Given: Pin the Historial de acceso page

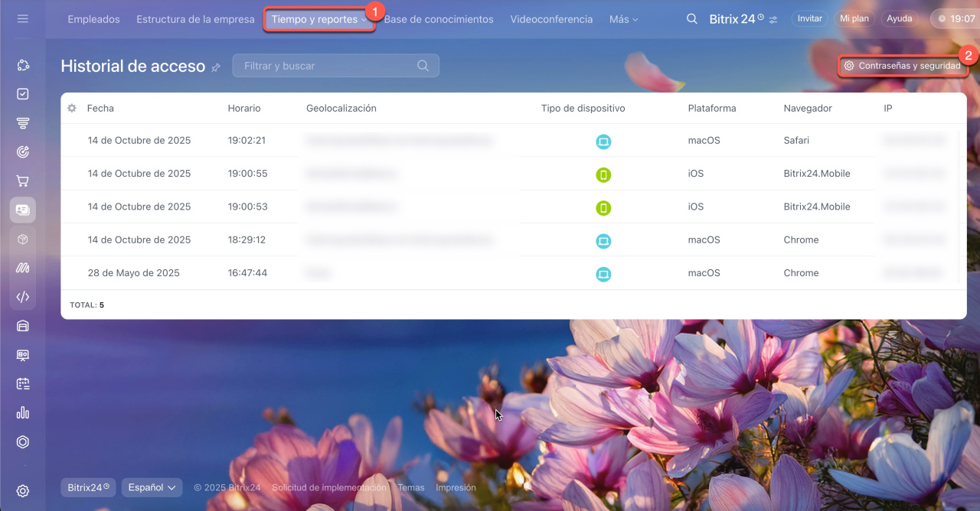Looking at the screenshot, I should click(x=216, y=67).
